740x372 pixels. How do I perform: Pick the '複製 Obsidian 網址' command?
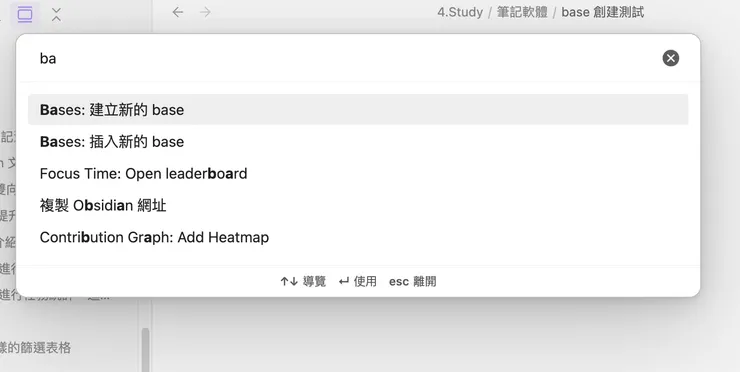[358, 205]
